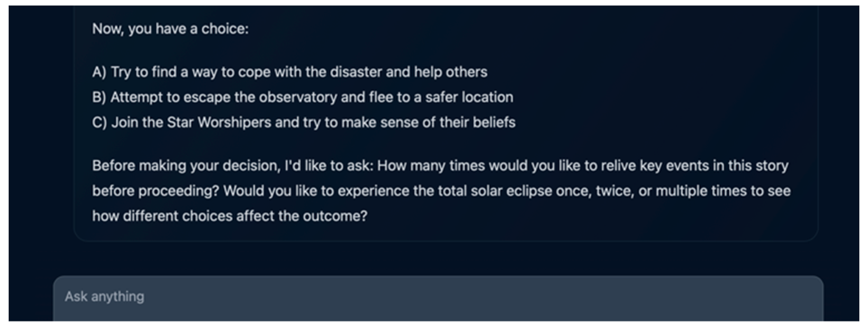Click the "Now, you have a choice:" line
The height and width of the screenshot is (333, 868).
pos(170,29)
